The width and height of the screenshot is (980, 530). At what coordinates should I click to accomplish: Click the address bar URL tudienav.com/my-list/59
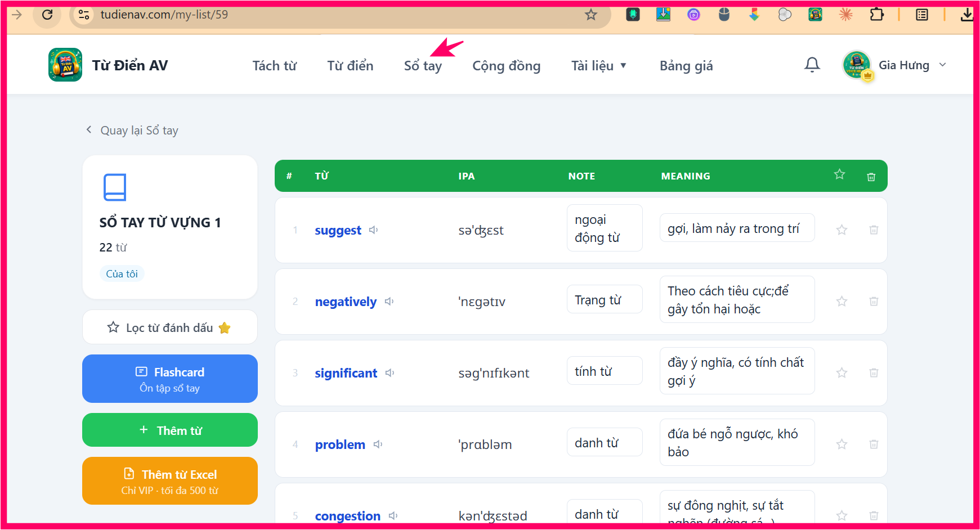[x=164, y=15]
